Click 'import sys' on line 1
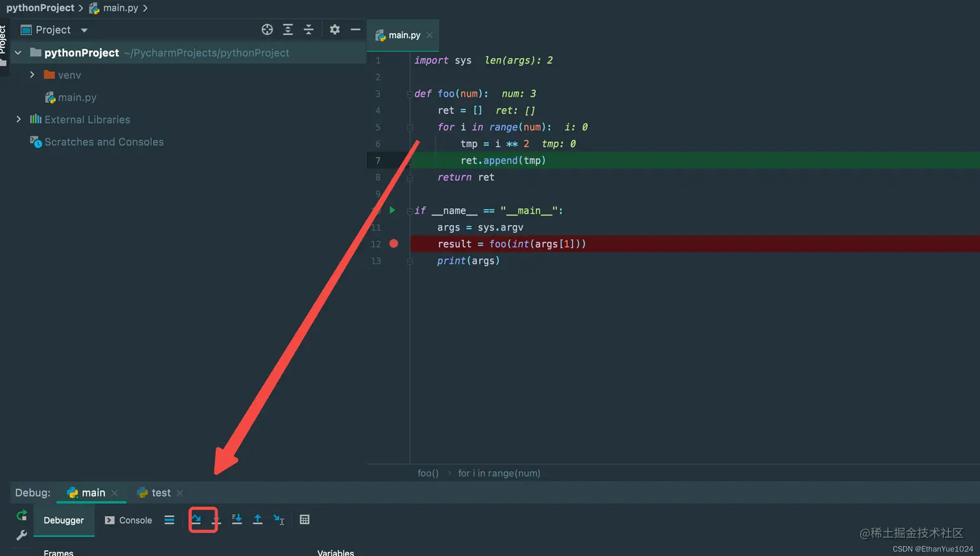The height and width of the screenshot is (556, 980). click(443, 60)
